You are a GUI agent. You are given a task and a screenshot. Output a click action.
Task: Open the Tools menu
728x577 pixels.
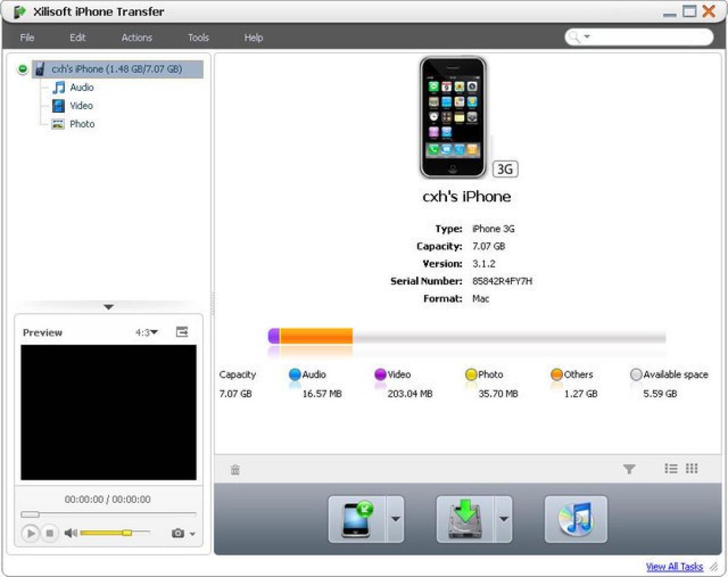coord(198,38)
